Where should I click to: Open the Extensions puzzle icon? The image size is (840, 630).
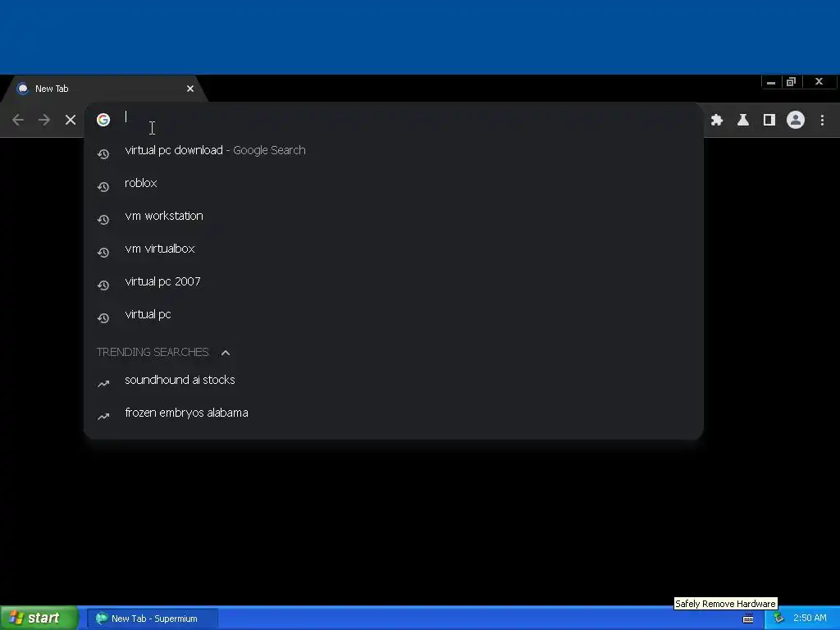point(717,120)
